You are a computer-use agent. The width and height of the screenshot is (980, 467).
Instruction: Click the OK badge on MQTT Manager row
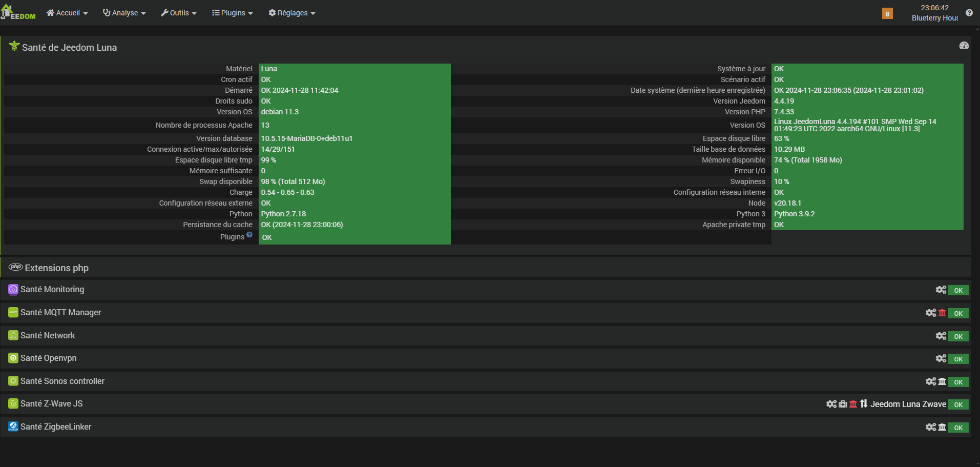click(x=958, y=313)
